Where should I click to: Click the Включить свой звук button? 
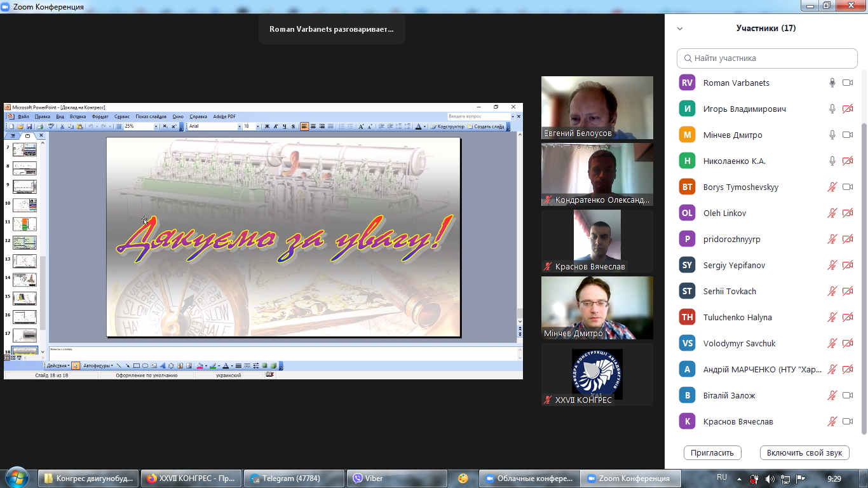pyautogui.click(x=804, y=452)
